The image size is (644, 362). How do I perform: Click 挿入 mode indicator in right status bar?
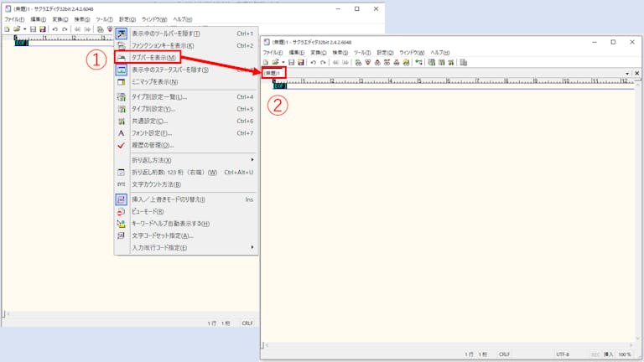tap(608, 354)
